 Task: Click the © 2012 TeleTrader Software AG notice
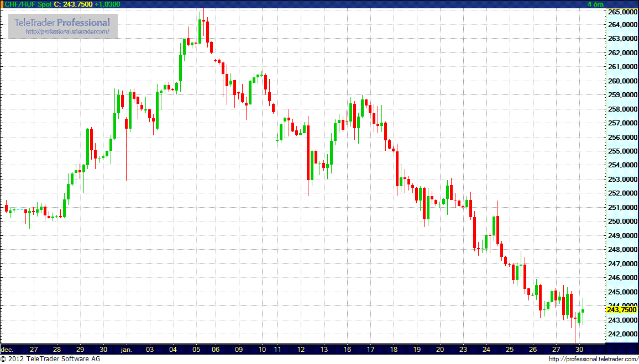pos(50,359)
